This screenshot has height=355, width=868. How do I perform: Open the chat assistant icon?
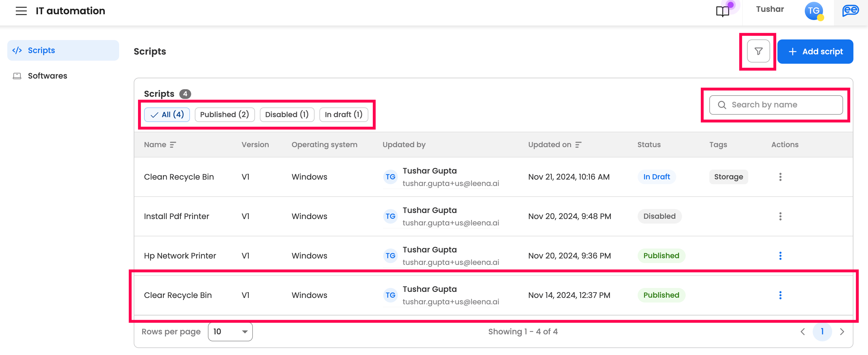(850, 11)
